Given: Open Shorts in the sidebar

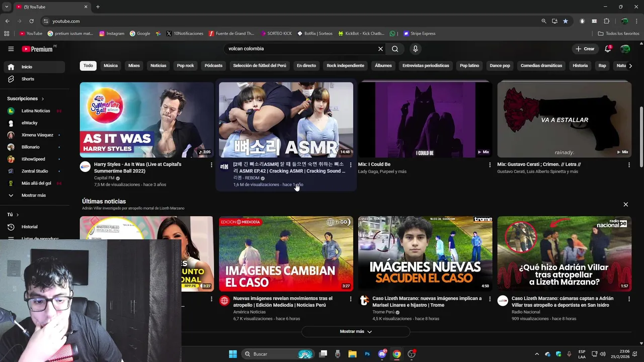Looking at the screenshot, I should click(33, 79).
